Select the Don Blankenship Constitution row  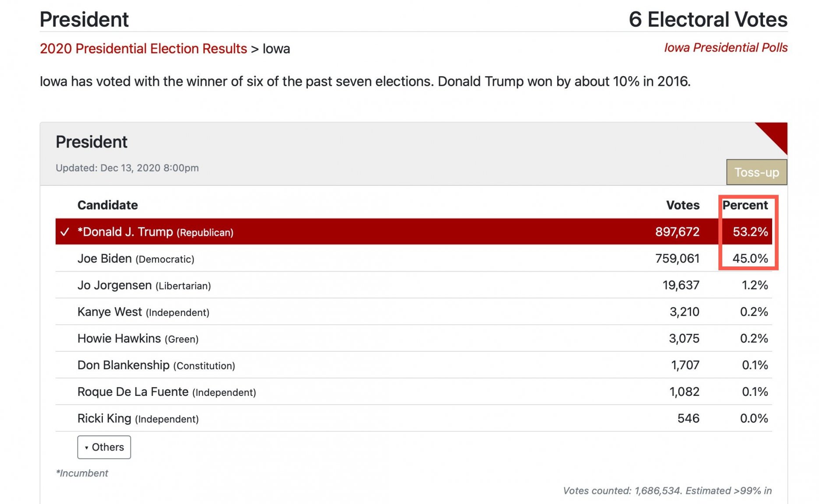414,365
